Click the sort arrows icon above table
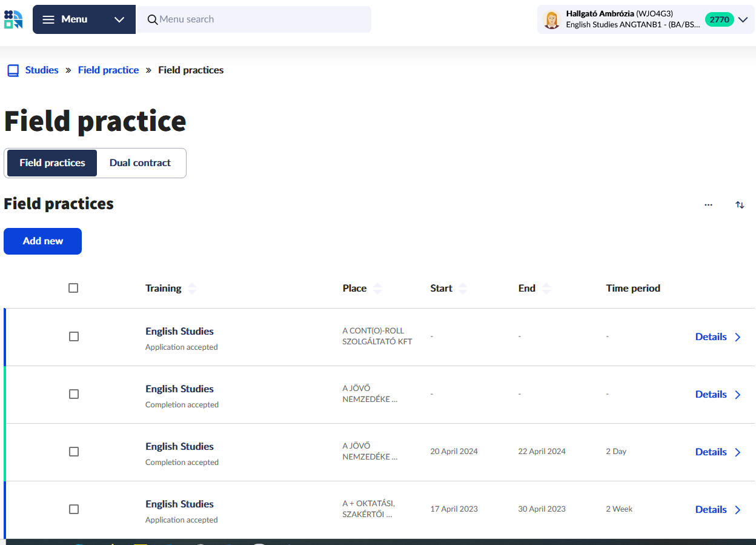Screen dimensions: 756x545 click(740, 205)
